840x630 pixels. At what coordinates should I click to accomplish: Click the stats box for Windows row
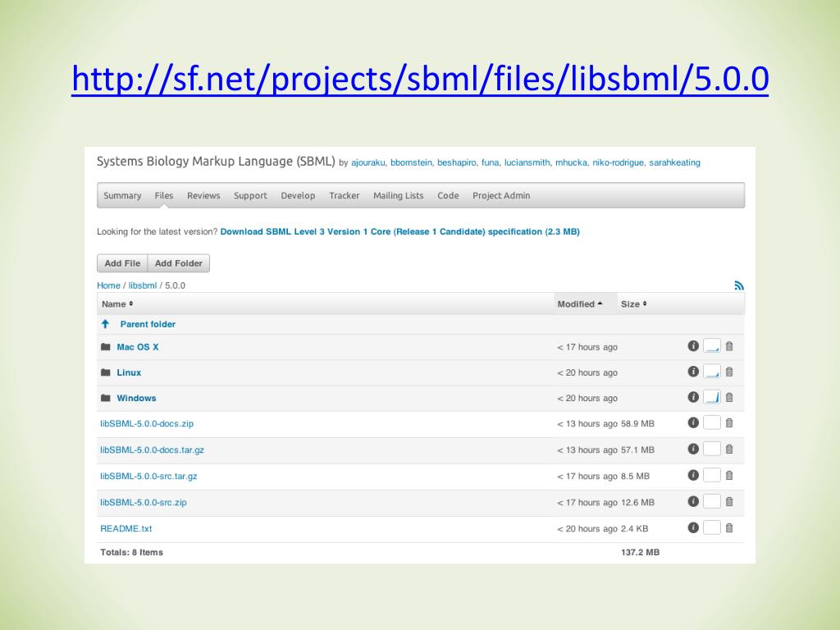(711, 397)
